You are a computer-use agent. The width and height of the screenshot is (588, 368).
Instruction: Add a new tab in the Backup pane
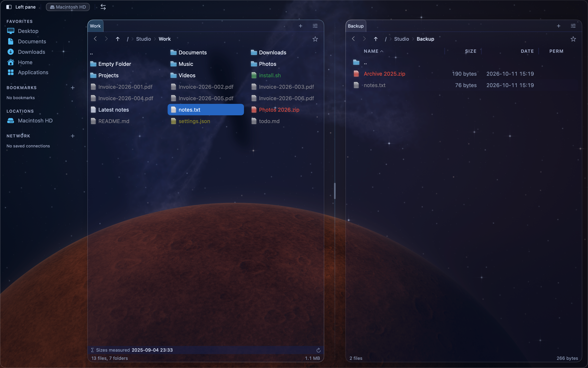pos(559,26)
